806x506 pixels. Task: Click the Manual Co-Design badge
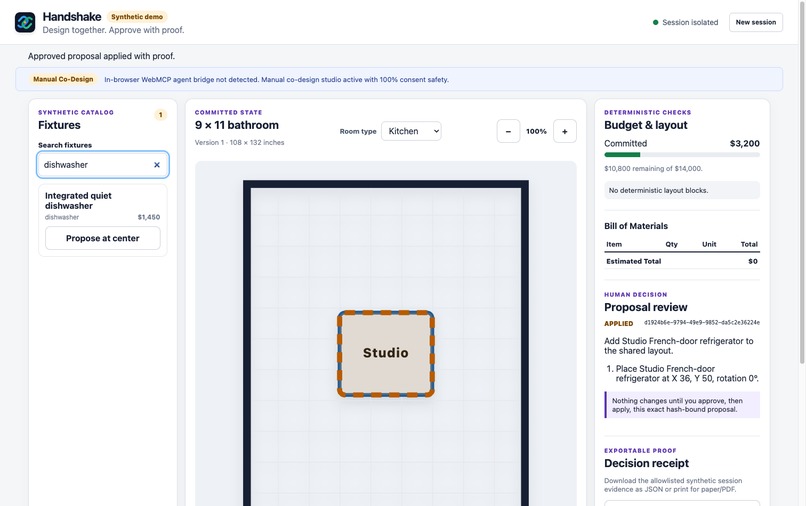pos(63,79)
